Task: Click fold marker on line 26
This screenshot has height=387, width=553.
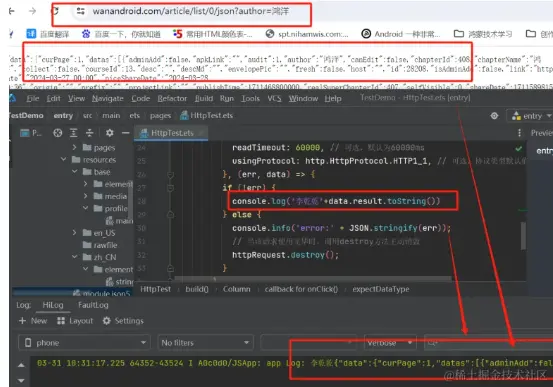Action: coord(170,175)
